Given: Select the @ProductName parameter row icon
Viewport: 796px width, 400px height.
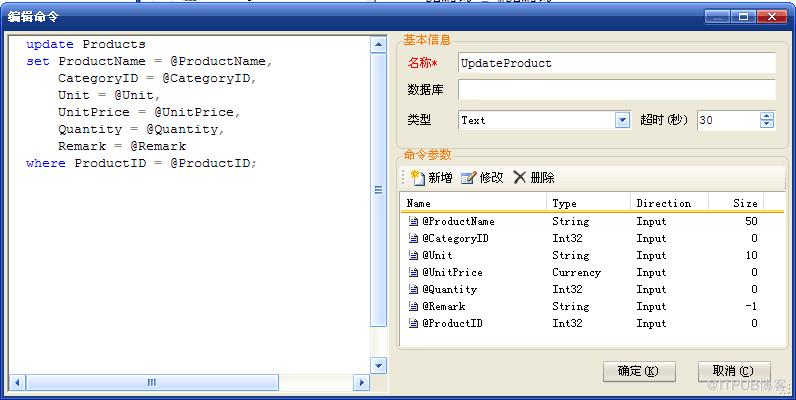Looking at the screenshot, I should [x=413, y=221].
